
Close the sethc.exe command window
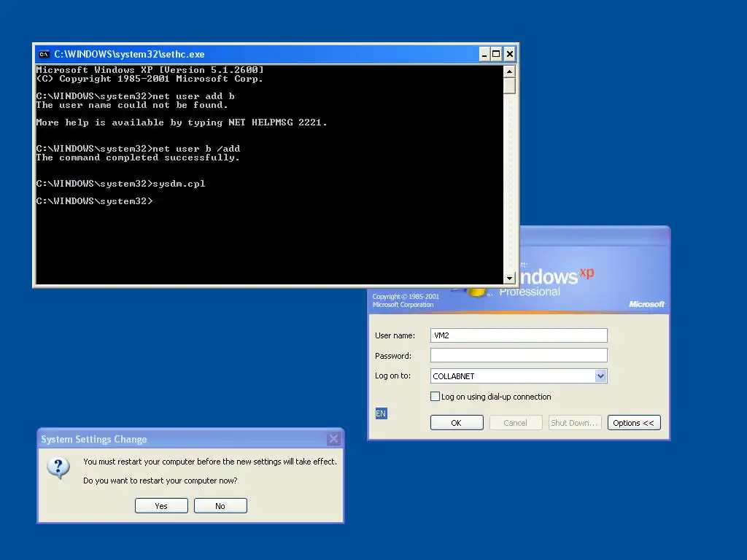pos(510,54)
